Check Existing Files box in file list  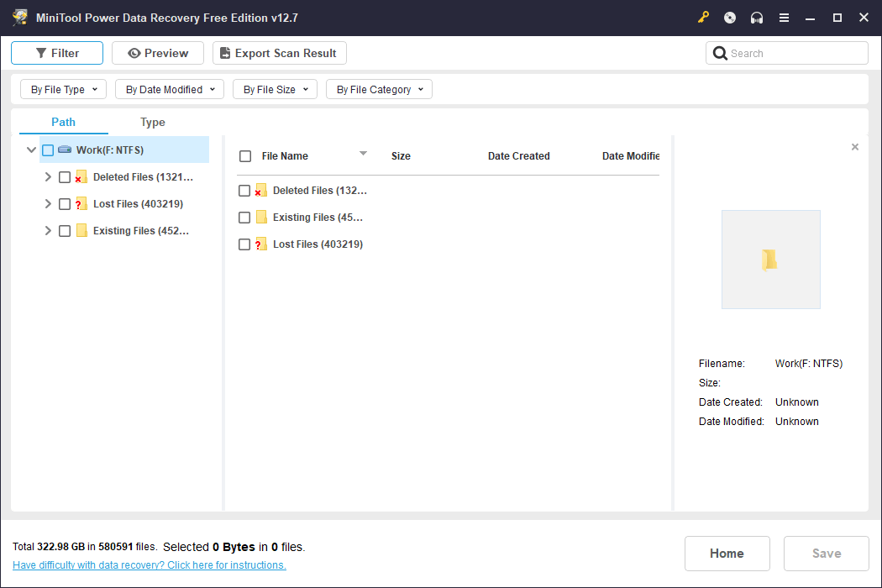(x=244, y=218)
